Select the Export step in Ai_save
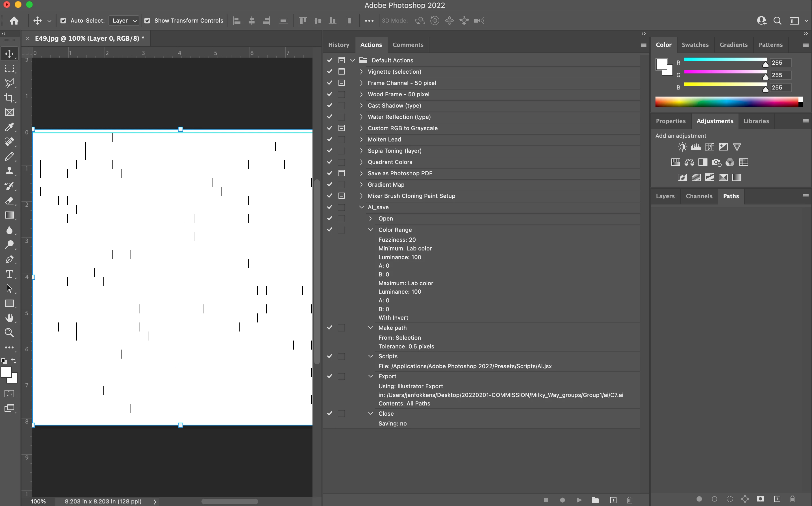812x506 pixels. [387, 376]
